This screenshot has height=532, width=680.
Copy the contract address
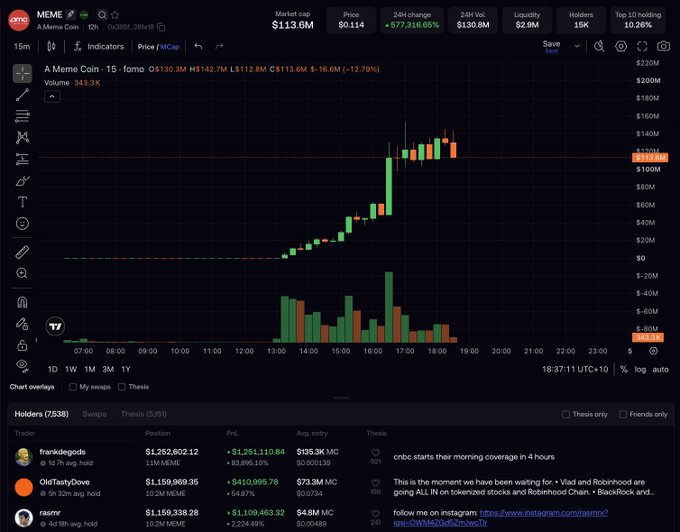pyautogui.click(x=161, y=27)
